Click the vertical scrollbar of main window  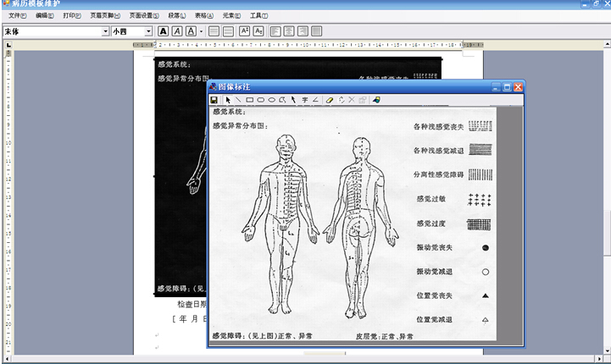point(607,233)
